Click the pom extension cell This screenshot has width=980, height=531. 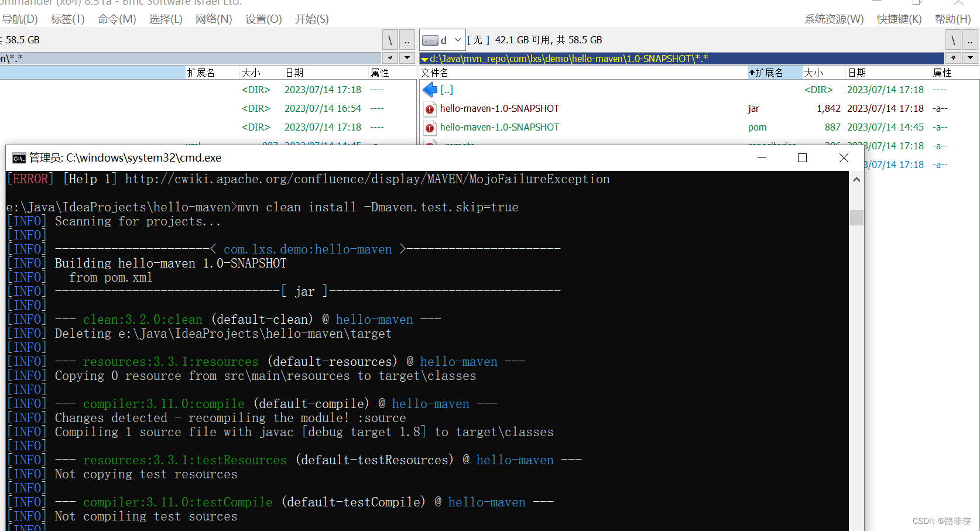click(x=757, y=127)
